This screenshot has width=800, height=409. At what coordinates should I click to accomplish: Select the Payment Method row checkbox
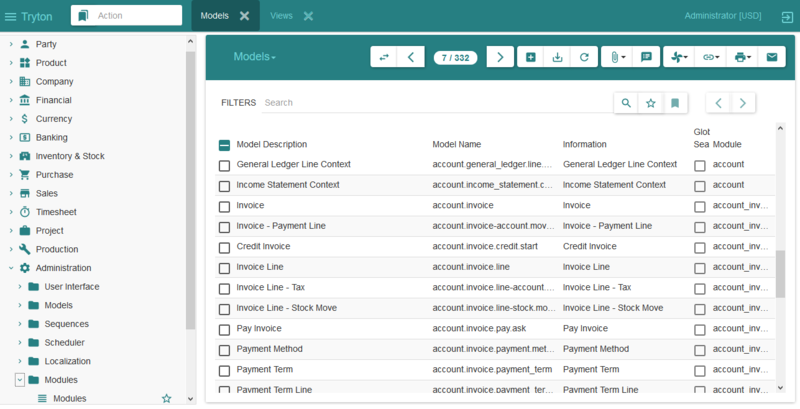click(224, 350)
